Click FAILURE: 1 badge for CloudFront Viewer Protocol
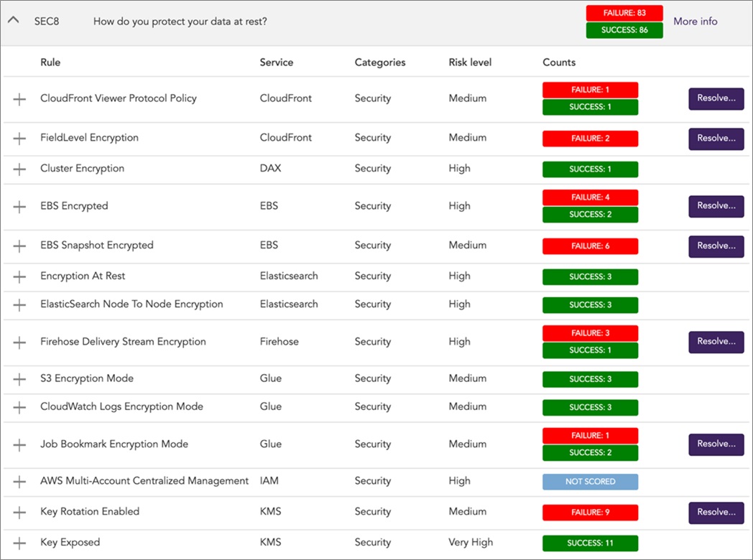 [590, 90]
